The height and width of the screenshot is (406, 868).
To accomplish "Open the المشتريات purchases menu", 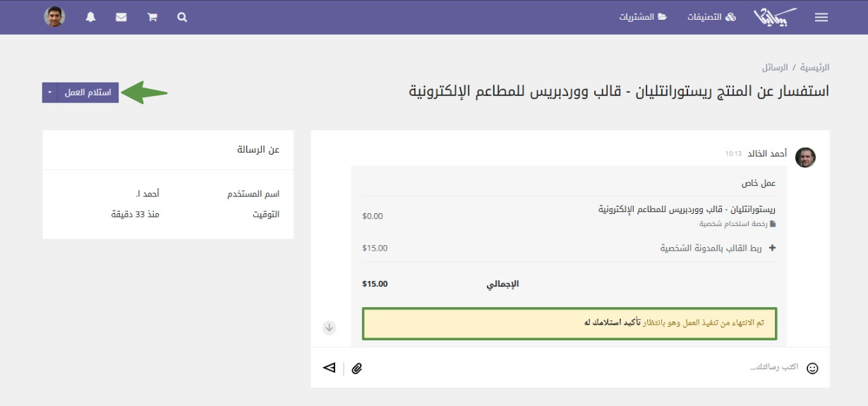I will [643, 17].
